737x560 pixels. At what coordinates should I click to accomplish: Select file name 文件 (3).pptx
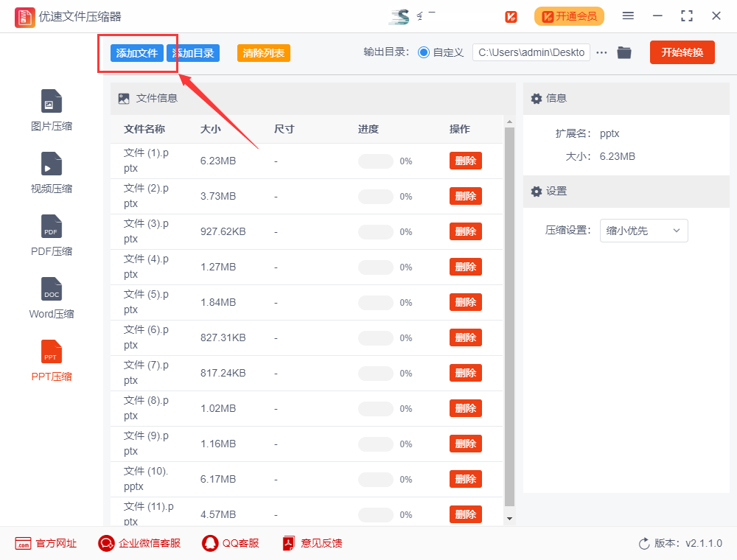[146, 231]
